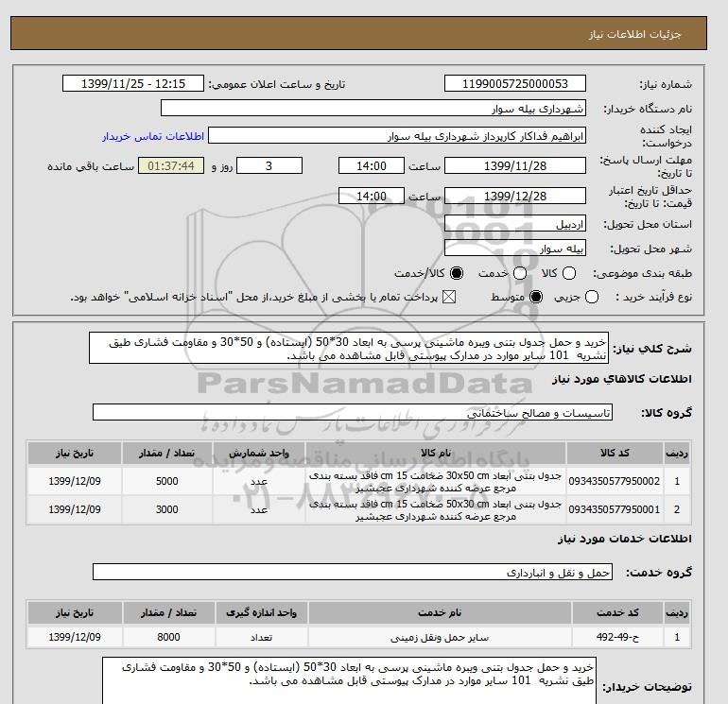Click the response deadline time field 14:00
728x704 pixels.
tap(371, 165)
